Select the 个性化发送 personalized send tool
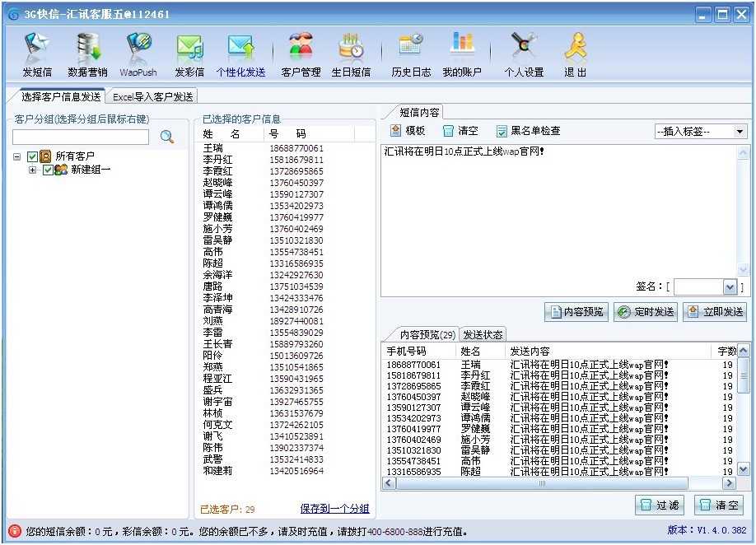756x545 pixels. (x=240, y=55)
